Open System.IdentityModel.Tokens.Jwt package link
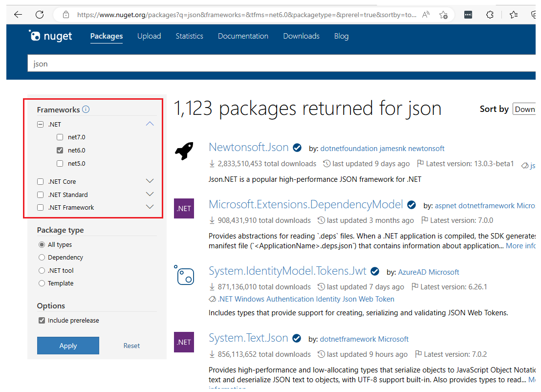This screenshot has width=541, height=392. click(287, 271)
